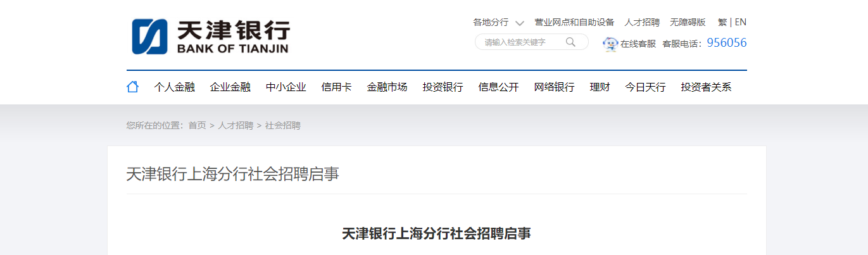Click 人才招聘 in the breadcrumb trail
The width and height of the screenshot is (868, 255).
tap(236, 125)
